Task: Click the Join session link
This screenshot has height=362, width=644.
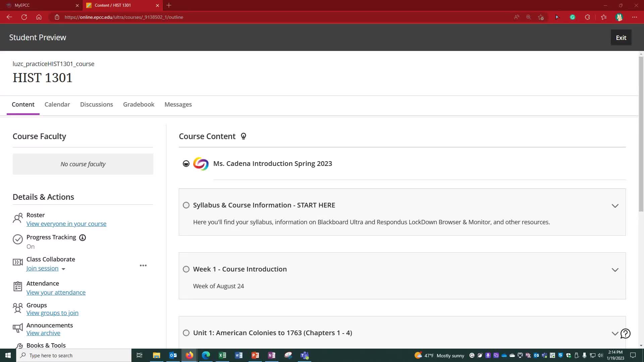Action: tap(42, 268)
